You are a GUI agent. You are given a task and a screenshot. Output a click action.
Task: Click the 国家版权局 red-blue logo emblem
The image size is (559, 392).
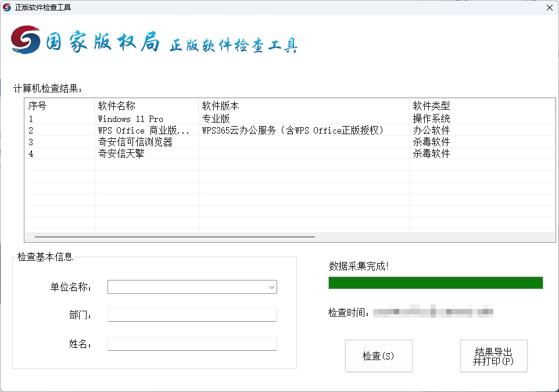pyautogui.click(x=26, y=40)
